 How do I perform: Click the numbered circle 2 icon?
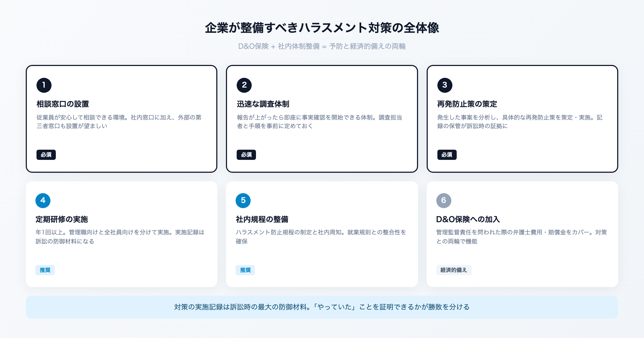pyautogui.click(x=244, y=85)
